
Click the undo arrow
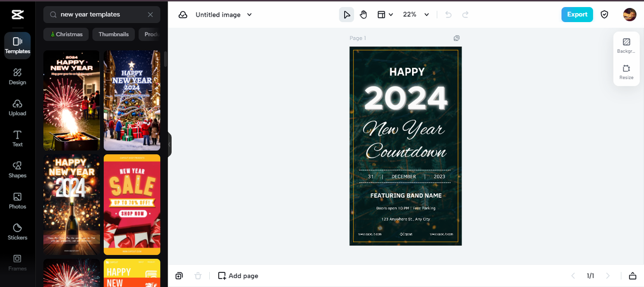click(x=448, y=15)
